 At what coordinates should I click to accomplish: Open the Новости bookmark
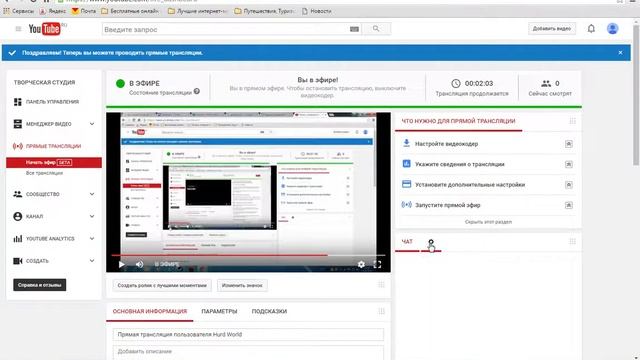pos(317,11)
